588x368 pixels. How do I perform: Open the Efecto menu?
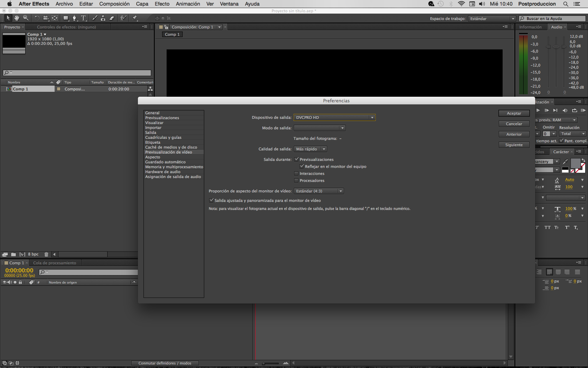tap(162, 4)
